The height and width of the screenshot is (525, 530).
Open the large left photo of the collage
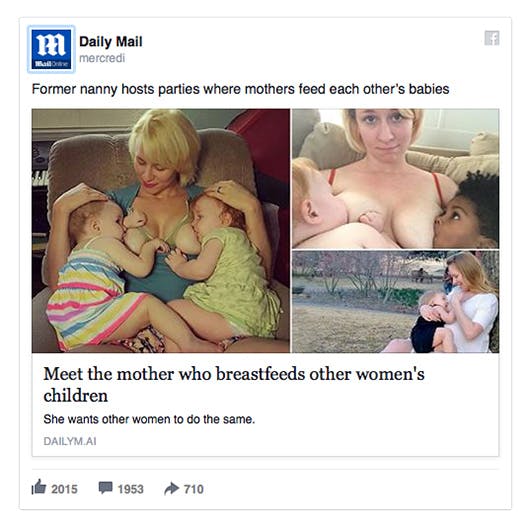pos(161,231)
